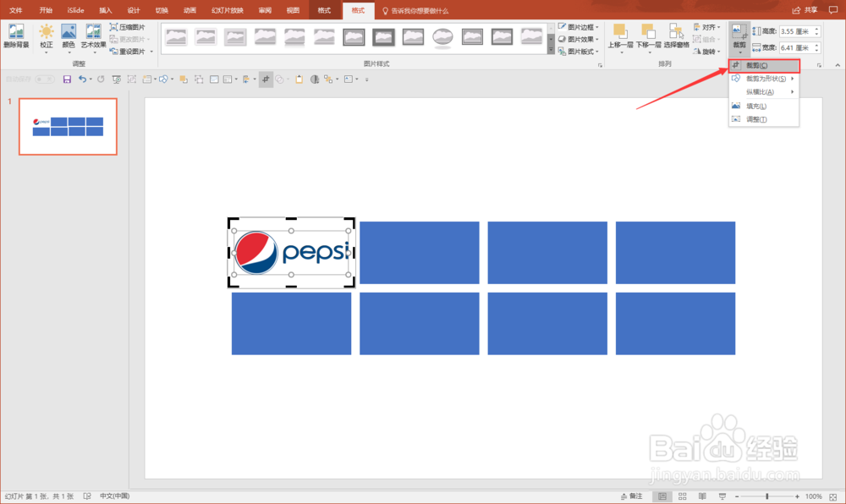Switch to the 插入 insert tab
Viewport: 846px width, 504px height.
point(105,10)
